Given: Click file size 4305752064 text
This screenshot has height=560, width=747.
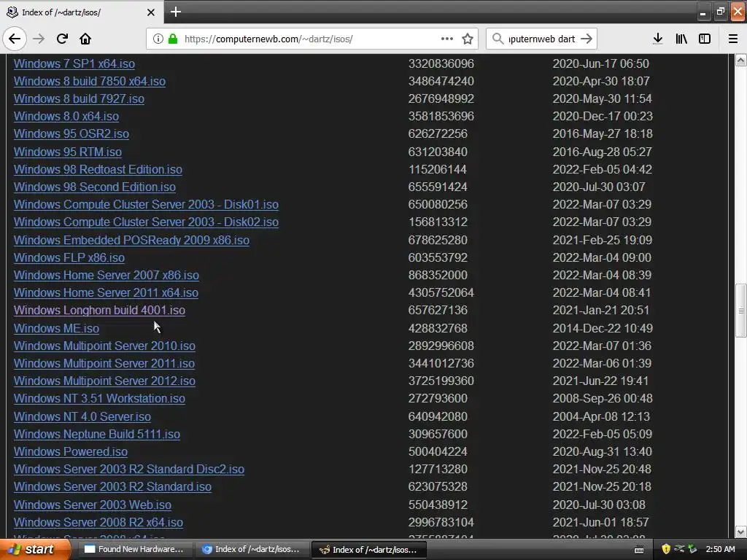Looking at the screenshot, I should coord(441,292).
